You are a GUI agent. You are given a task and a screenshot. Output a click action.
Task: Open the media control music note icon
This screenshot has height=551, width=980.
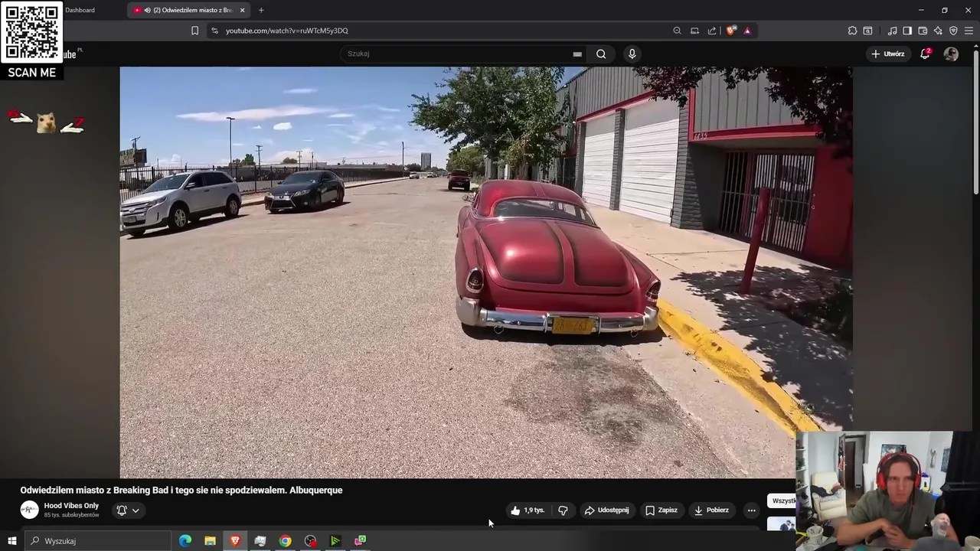893,31
